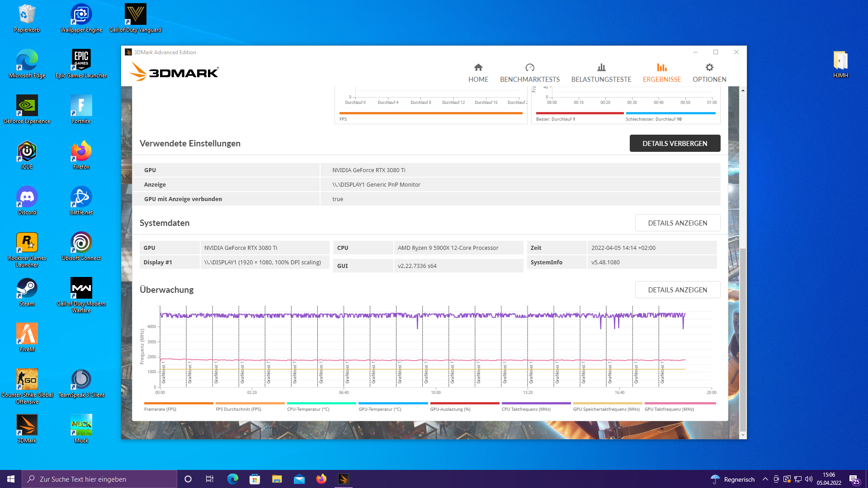Toggle Framerate (FPS) legend series
Screen dimensions: 868x488
pyautogui.click(x=160, y=409)
